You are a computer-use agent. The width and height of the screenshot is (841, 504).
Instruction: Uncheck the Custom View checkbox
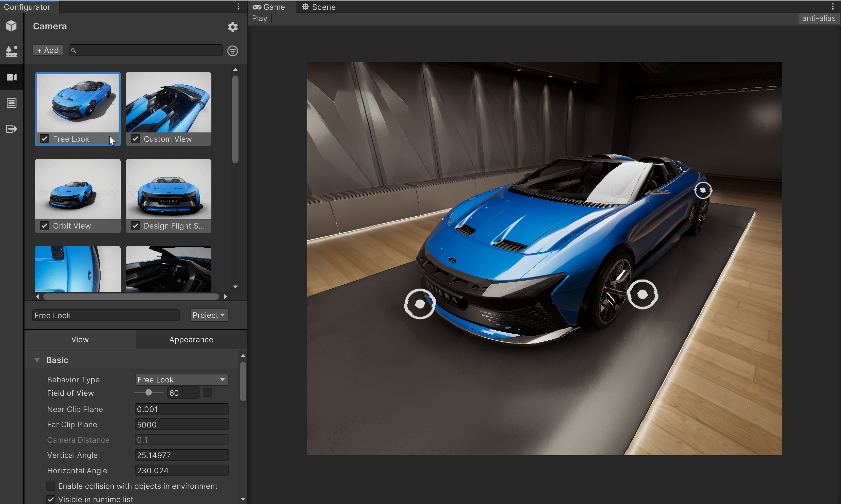pyautogui.click(x=136, y=139)
